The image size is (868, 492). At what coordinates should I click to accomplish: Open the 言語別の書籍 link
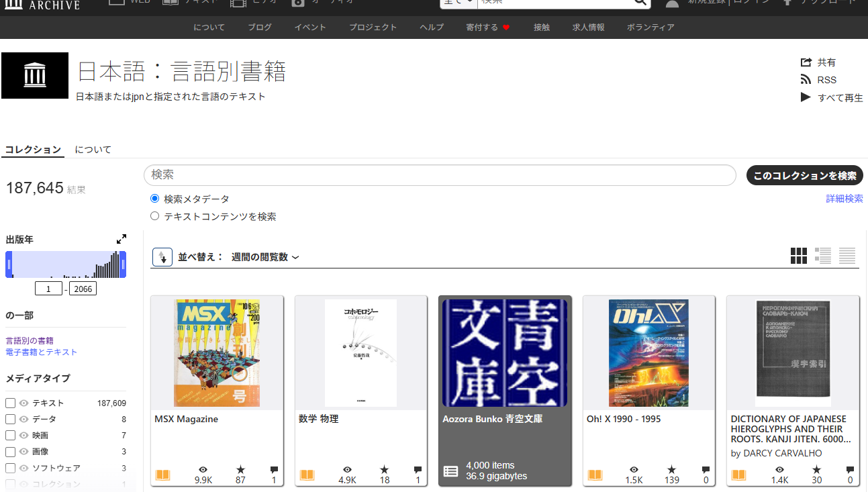point(30,341)
